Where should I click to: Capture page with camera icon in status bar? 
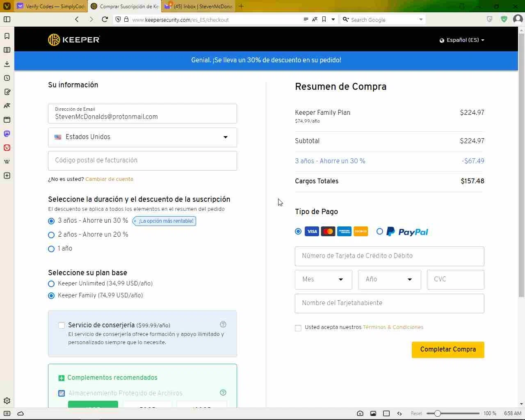[360, 413]
